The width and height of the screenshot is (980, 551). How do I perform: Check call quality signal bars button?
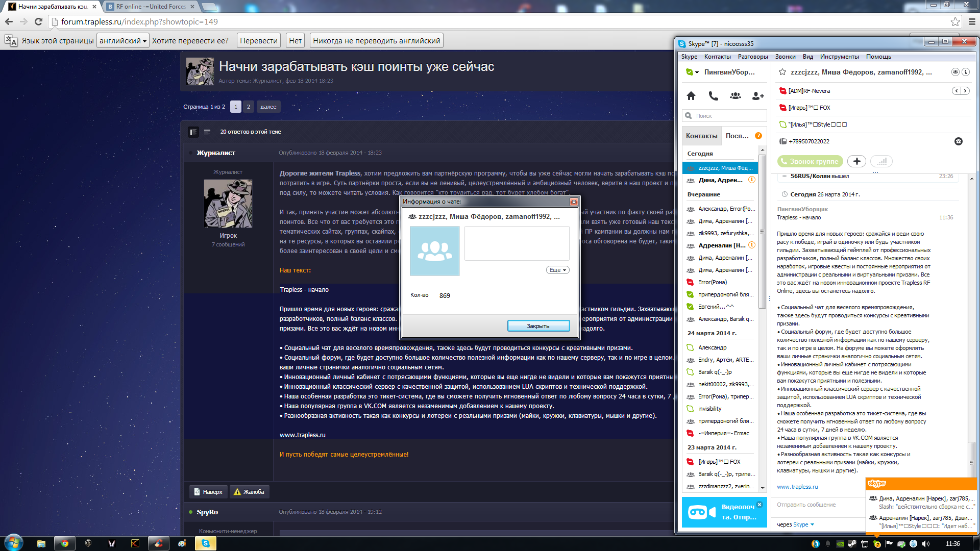pos(881,161)
